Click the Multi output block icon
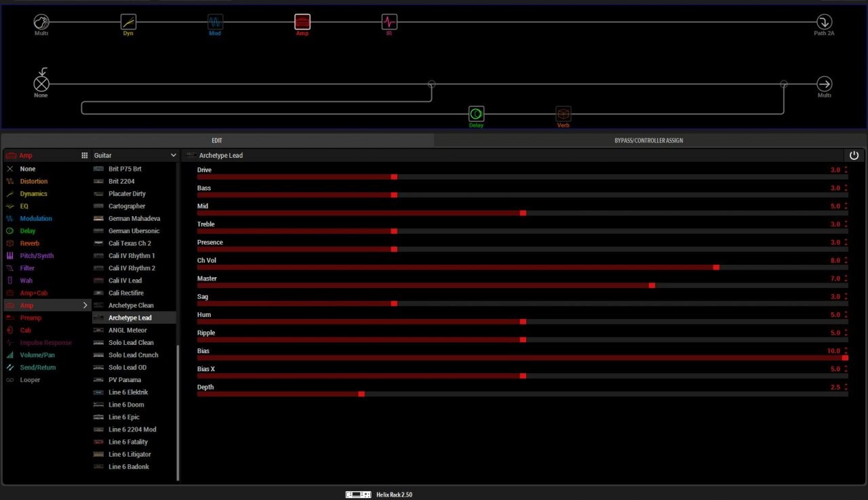Image resolution: width=868 pixels, height=500 pixels. click(824, 84)
